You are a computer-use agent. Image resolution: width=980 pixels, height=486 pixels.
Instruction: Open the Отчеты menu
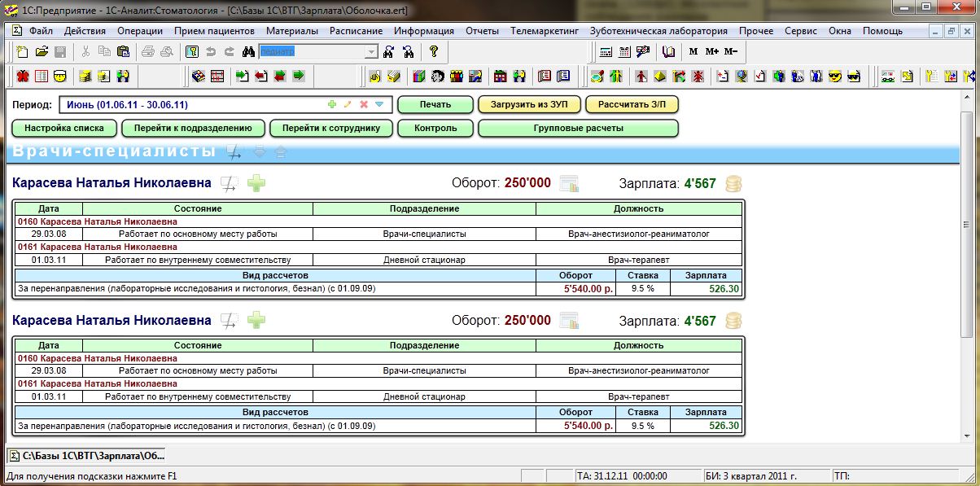(482, 31)
